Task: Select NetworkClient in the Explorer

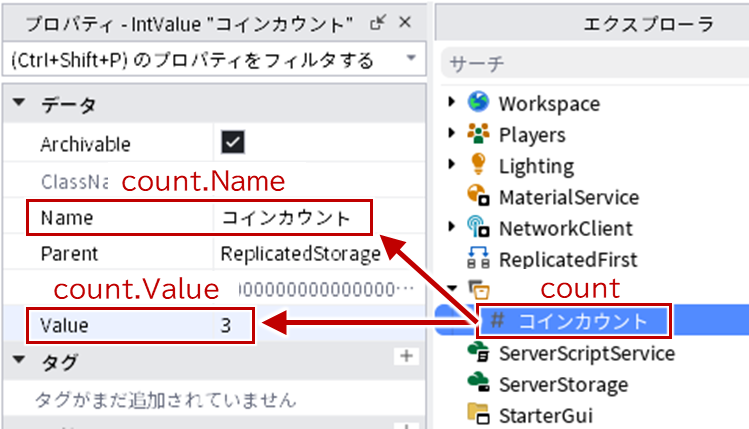Action: (566, 228)
